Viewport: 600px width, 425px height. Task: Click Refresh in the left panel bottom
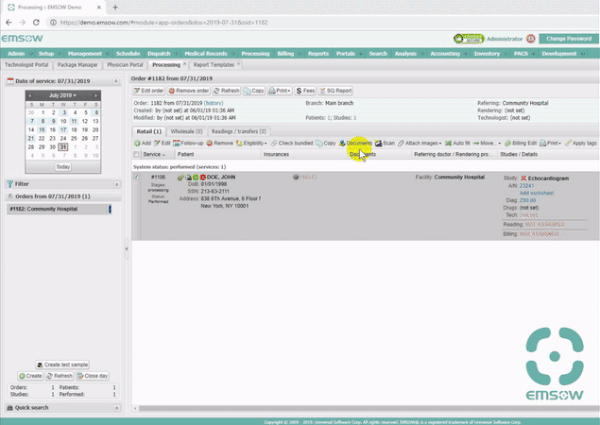[59, 376]
